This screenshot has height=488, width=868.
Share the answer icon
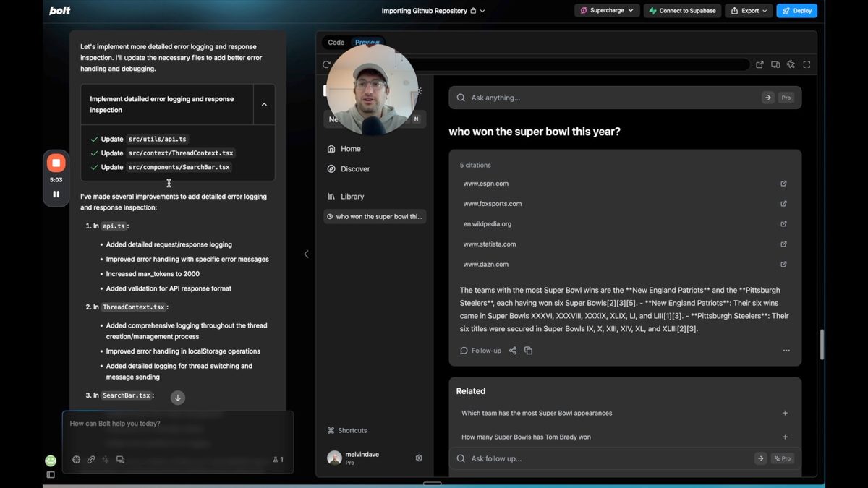(x=513, y=351)
